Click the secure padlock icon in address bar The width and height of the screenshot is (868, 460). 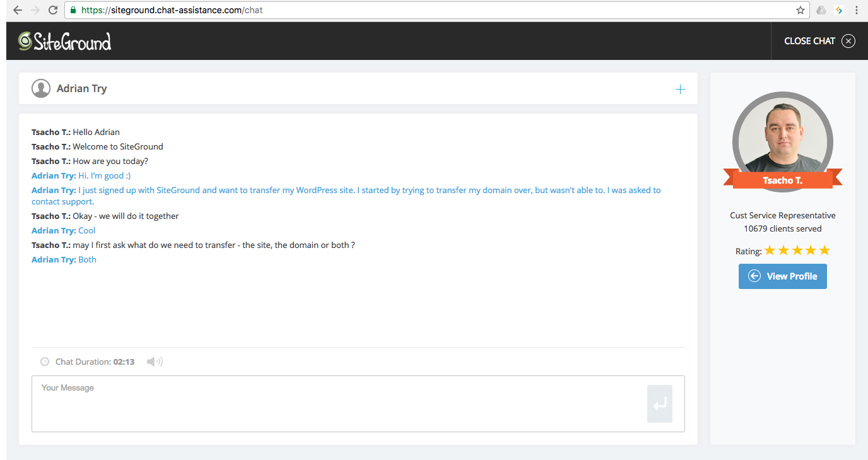point(73,10)
